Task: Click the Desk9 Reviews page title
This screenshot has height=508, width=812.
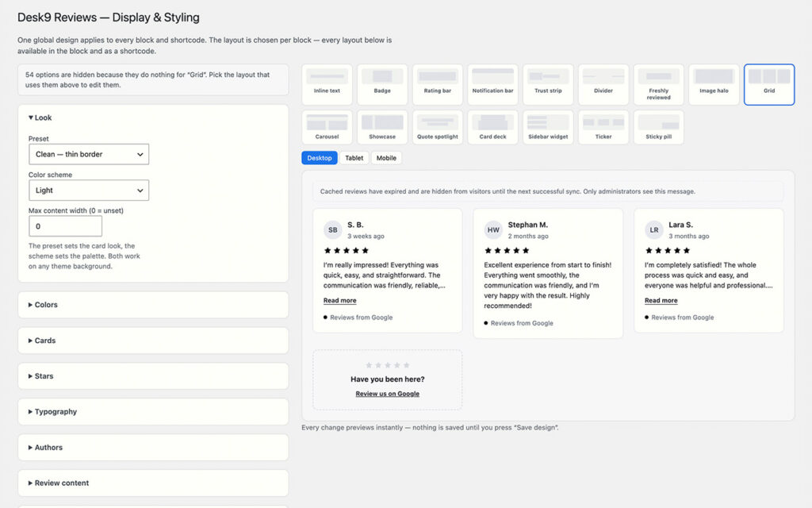Action: (108, 17)
